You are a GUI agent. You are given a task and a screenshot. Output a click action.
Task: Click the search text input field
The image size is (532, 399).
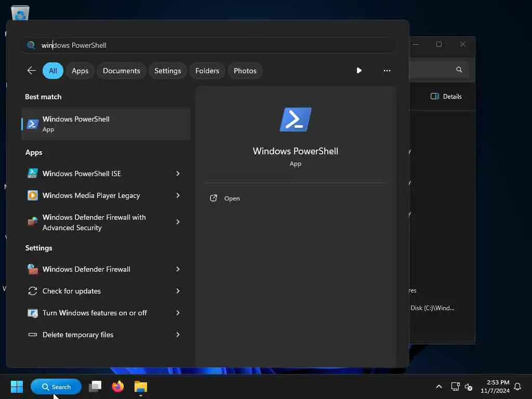[208, 45]
